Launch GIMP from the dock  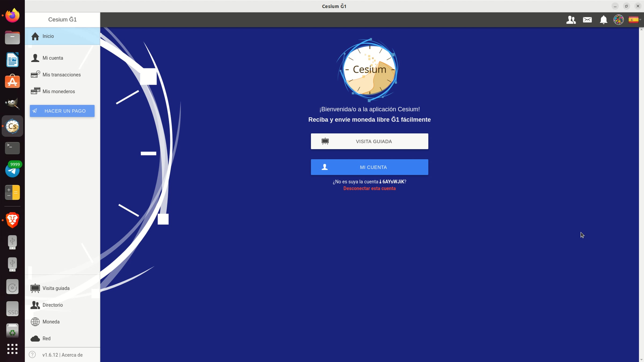point(12,104)
